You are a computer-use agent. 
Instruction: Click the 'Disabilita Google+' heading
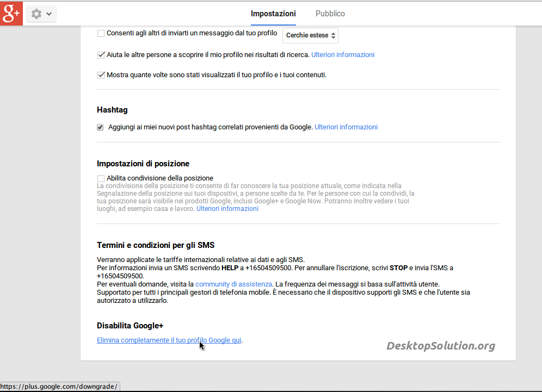point(130,326)
